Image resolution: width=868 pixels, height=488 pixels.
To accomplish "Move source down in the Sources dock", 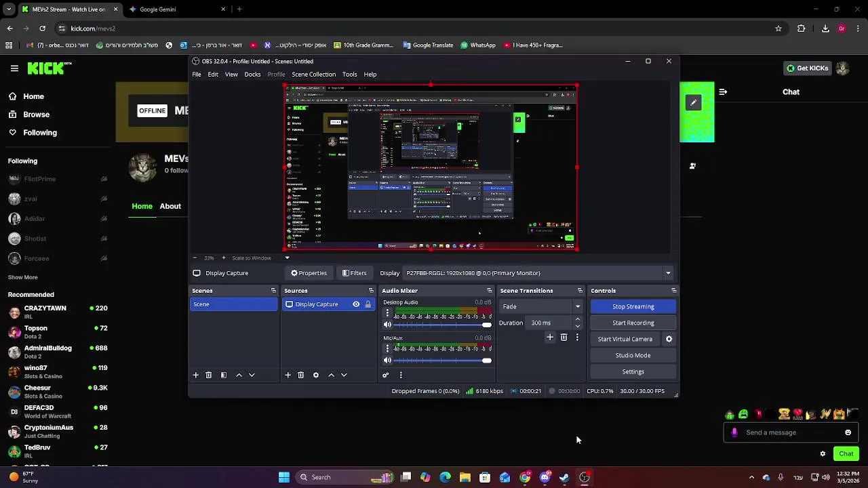I will click(344, 375).
